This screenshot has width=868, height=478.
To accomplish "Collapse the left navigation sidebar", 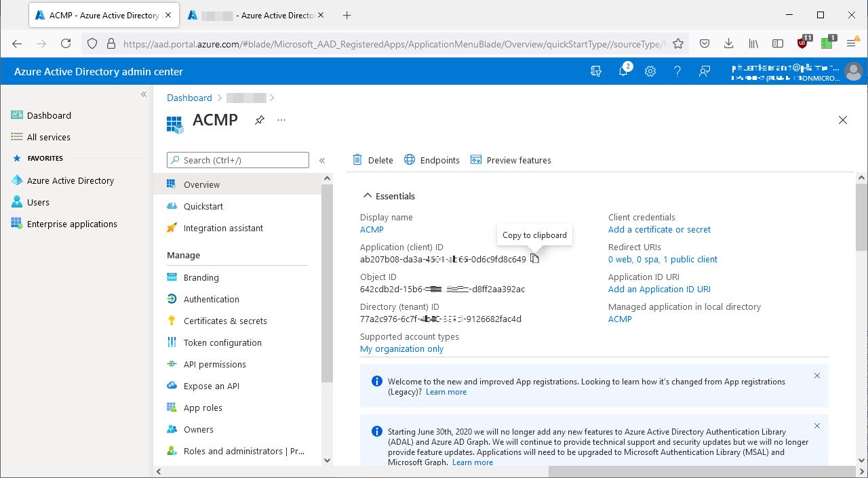I will tap(143, 94).
